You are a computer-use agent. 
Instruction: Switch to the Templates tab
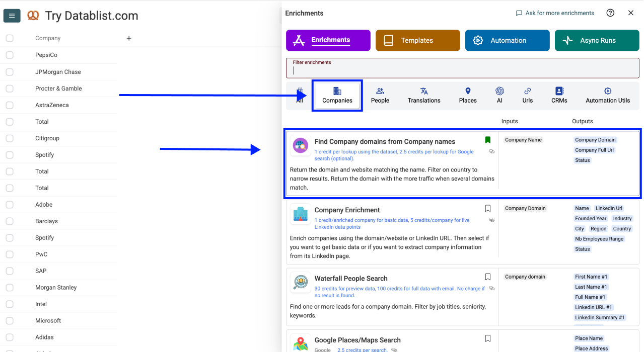tap(417, 41)
